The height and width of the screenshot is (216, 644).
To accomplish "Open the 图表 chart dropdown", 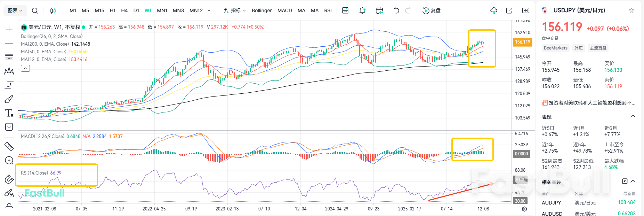I will tap(15, 10).
